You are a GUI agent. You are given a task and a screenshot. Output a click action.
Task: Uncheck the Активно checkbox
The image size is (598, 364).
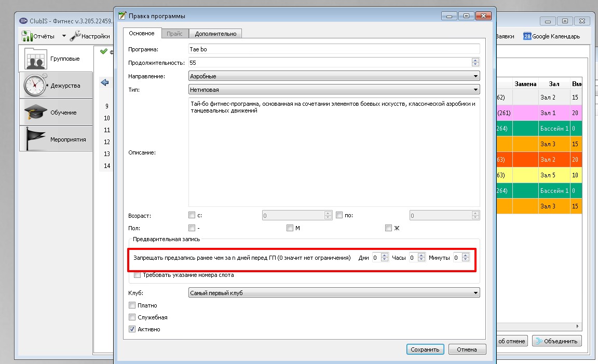[x=132, y=329]
